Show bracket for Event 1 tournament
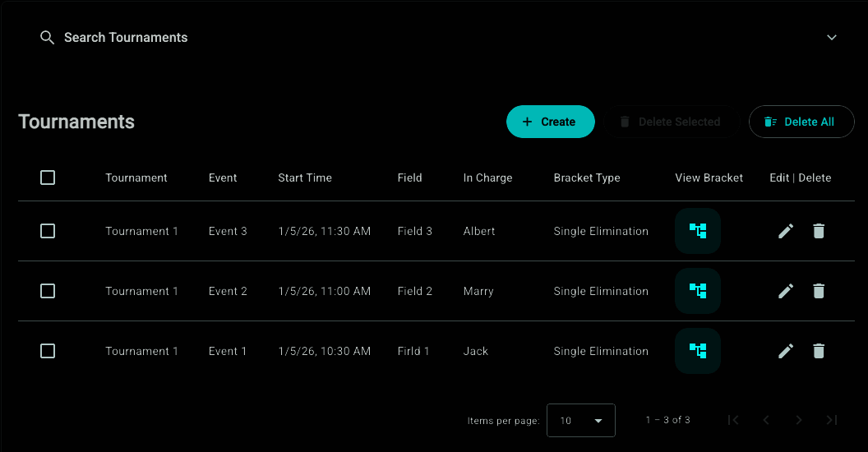 click(x=698, y=351)
